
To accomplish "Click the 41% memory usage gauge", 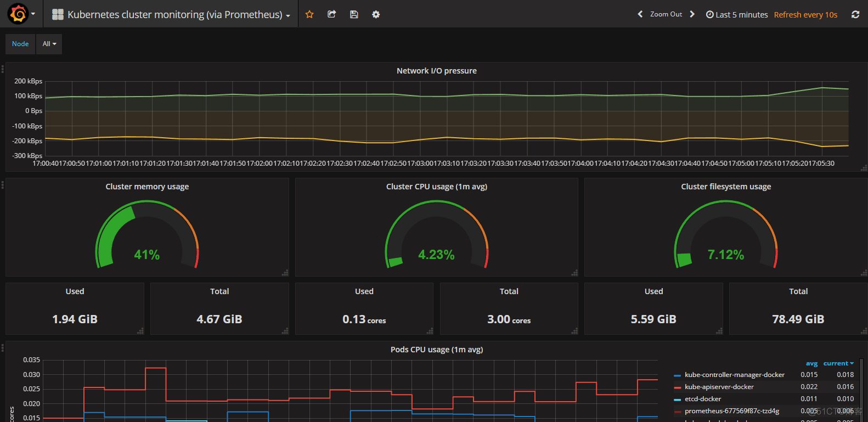I will coord(147,235).
